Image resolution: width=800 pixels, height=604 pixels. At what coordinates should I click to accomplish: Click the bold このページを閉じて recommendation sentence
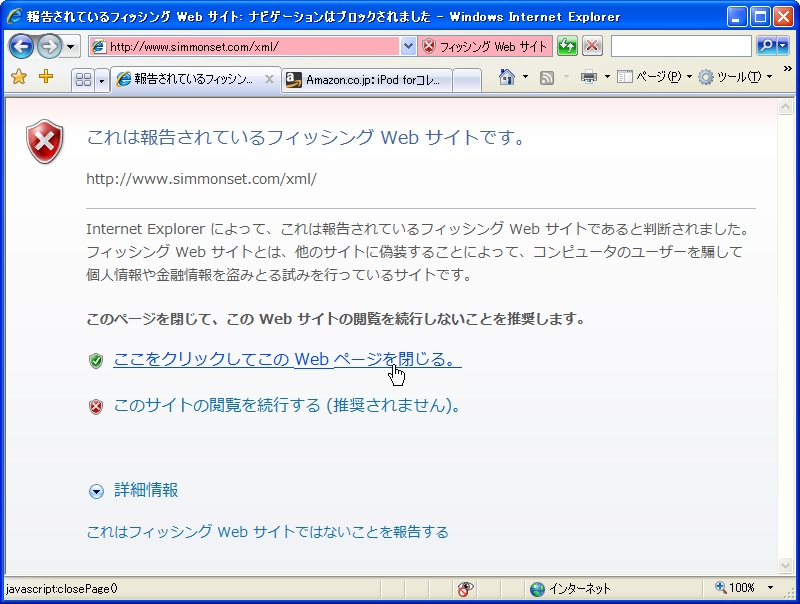(x=335, y=319)
